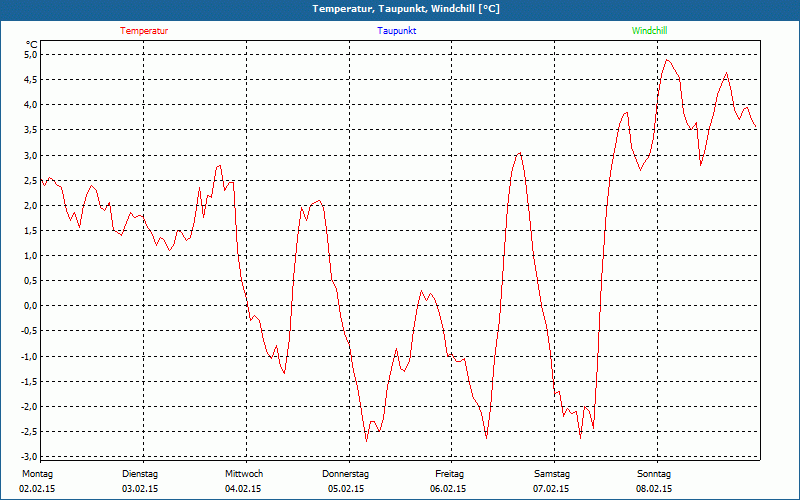Image resolution: width=800 pixels, height=500 pixels.
Task: Click the temperature minimum near -2,7 after Donnerstag
Action: tap(366, 441)
